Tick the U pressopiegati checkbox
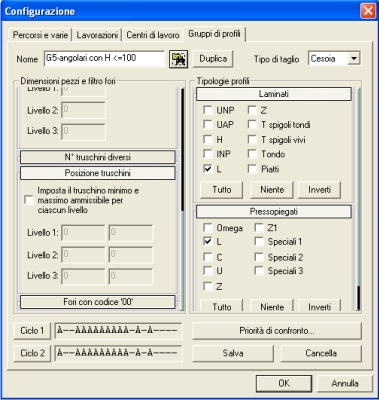The width and height of the screenshot is (379, 400). [208, 271]
